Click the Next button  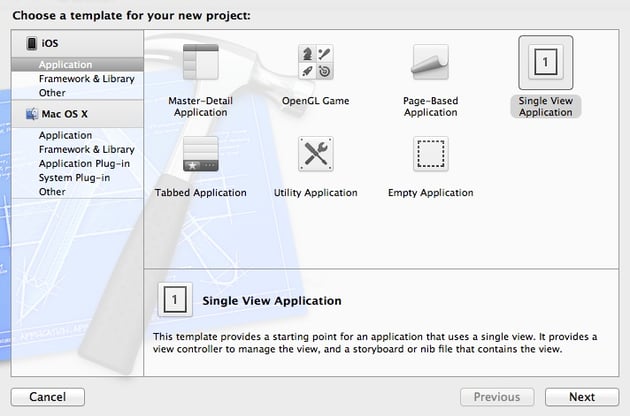pyautogui.click(x=582, y=397)
